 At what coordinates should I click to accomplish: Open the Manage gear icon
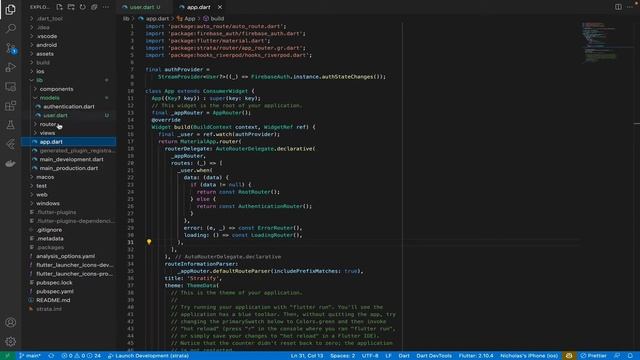(x=11, y=341)
